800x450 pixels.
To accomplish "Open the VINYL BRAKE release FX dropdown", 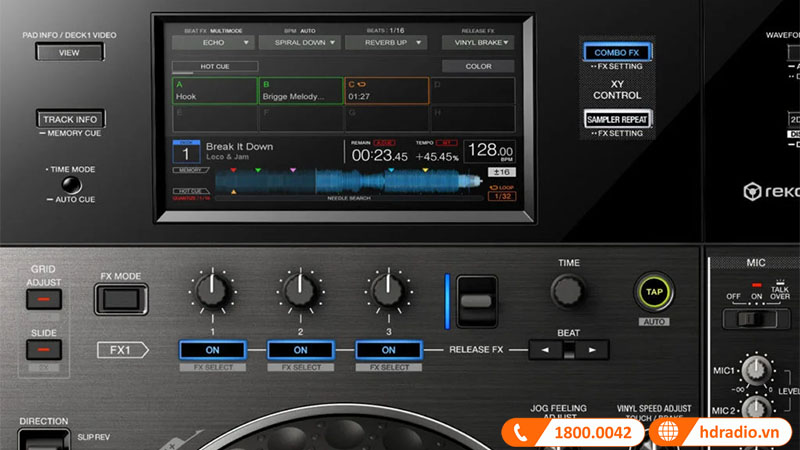I will 476,43.
